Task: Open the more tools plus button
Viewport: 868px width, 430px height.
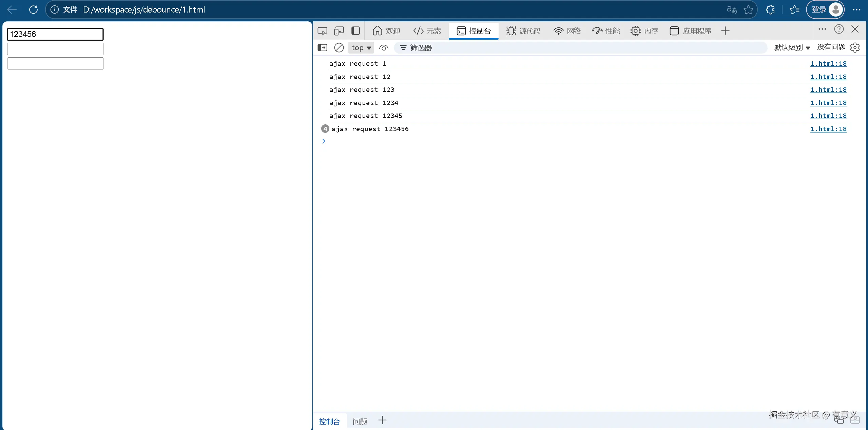Action: point(725,31)
